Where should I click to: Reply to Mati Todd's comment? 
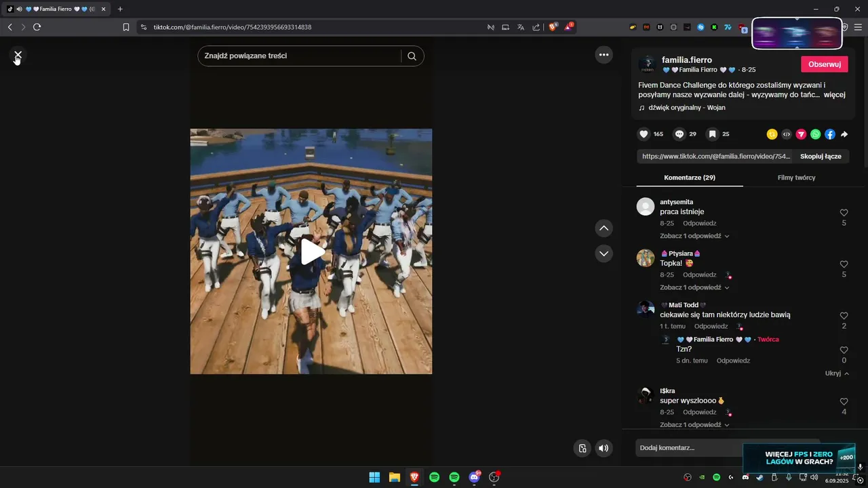[711, 327]
